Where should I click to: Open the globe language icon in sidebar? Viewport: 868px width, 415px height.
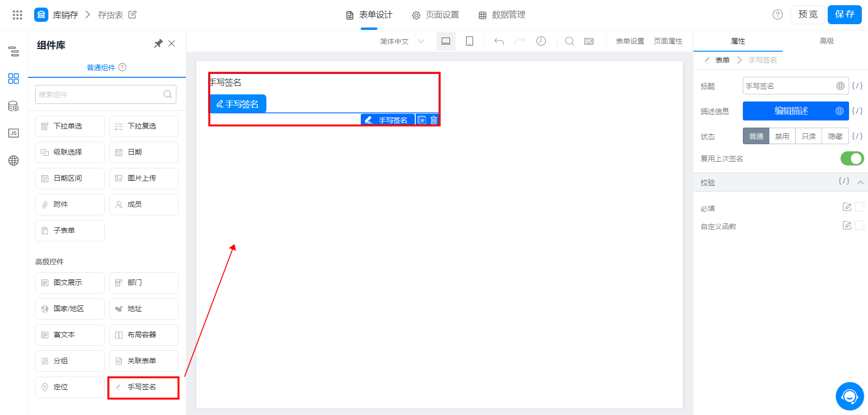(14, 161)
